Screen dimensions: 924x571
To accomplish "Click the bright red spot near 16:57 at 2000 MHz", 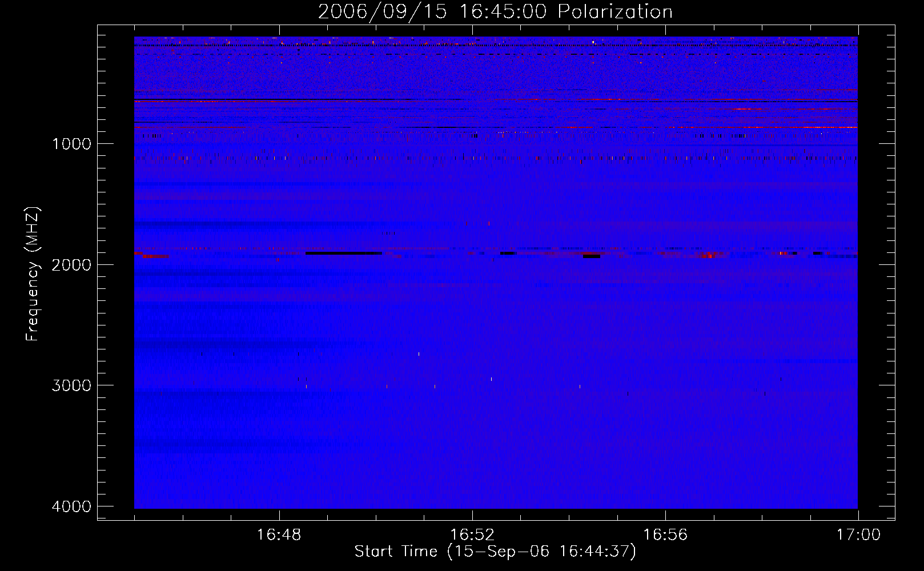I will point(708,255).
